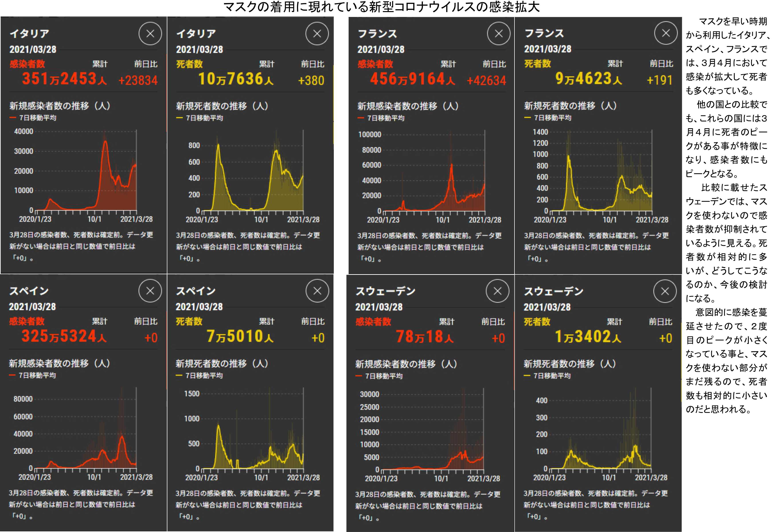
Task: Click Sweden cumulative infections 78万18人
Action: (x=425, y=337)
